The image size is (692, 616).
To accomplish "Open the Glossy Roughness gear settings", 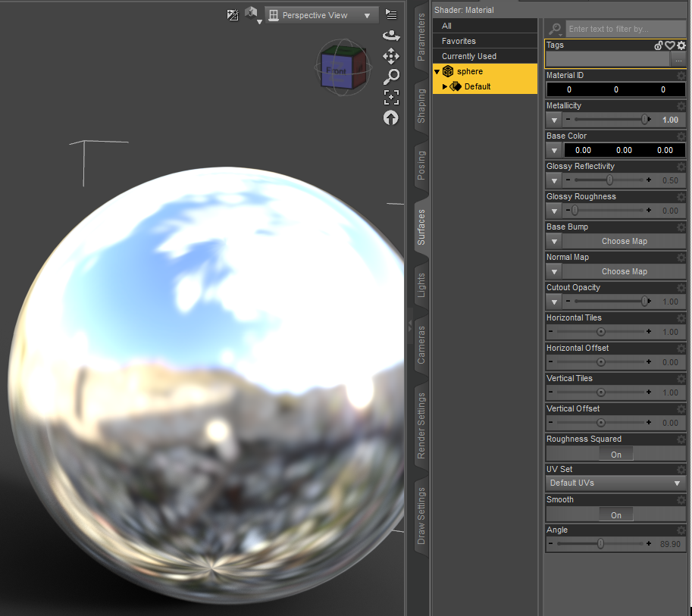I will click(x=681, y=197).
